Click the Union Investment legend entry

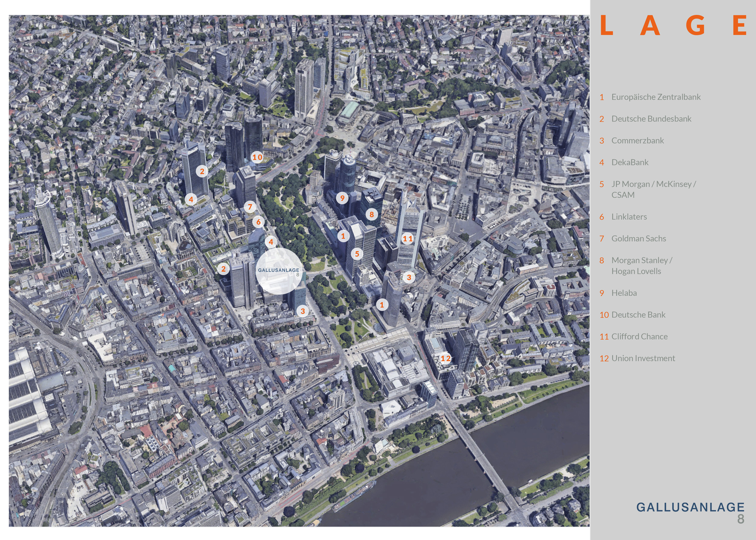[x=643, y=358]
